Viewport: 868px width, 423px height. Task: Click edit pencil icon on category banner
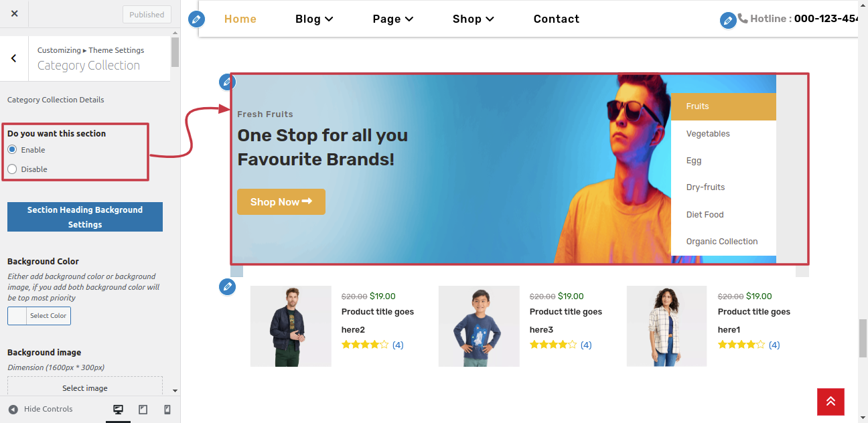click(x=227, y=82)
